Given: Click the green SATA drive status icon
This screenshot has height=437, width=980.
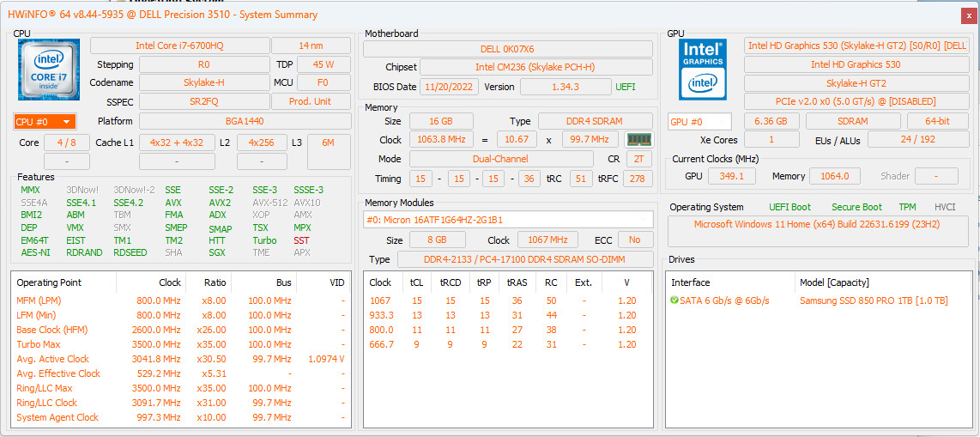Looking at the screenshot, I should click(675, 300).
